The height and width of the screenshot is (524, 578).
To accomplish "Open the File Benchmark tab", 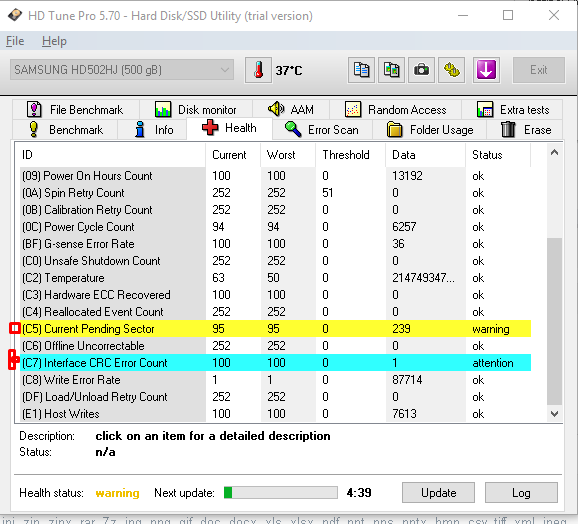I will click(x=76, y=109).
